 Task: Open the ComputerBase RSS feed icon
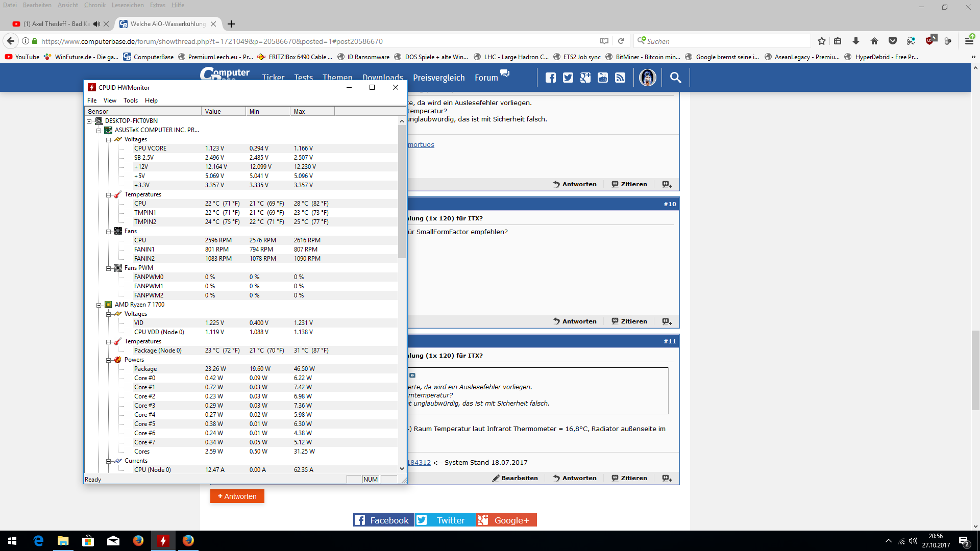point(620,78)
